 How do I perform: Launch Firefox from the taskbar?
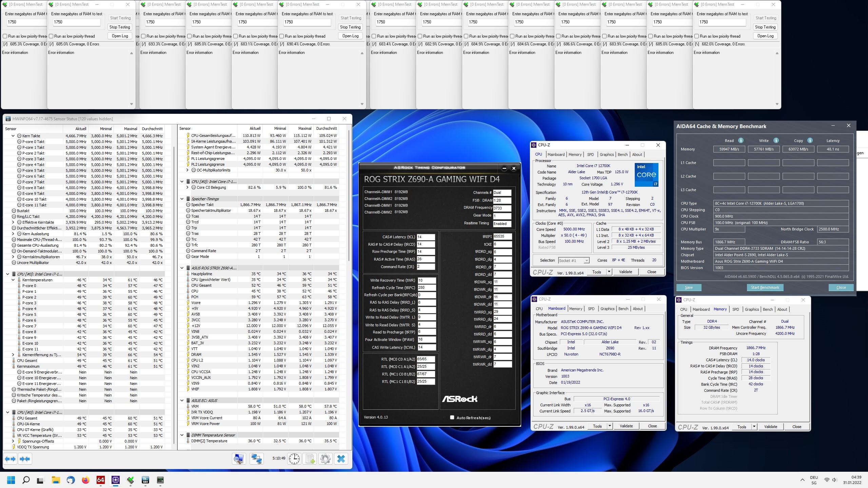(86, 480)
